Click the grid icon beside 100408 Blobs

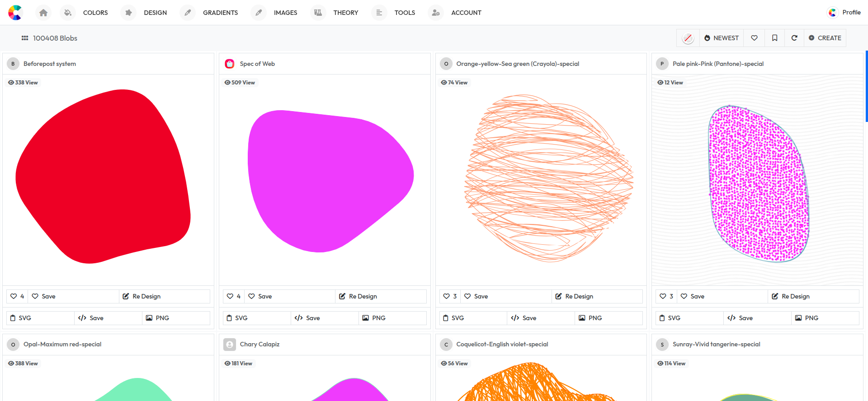[25, 38]
